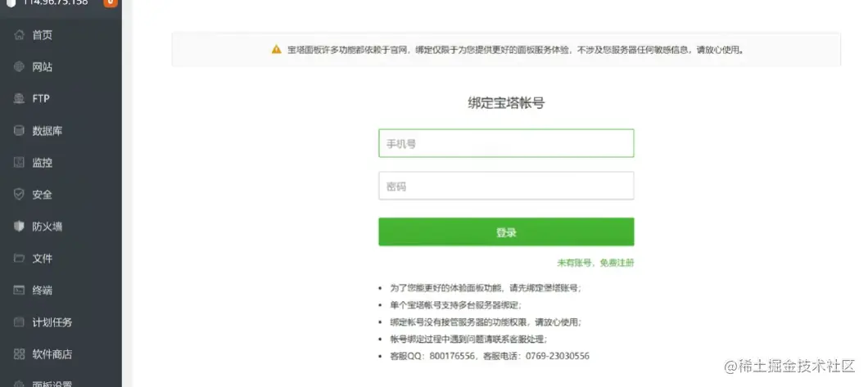Click the 绑定宝塔帐号 heading
The height and width of the screenshot is (387, 868).
click(506, 103)
